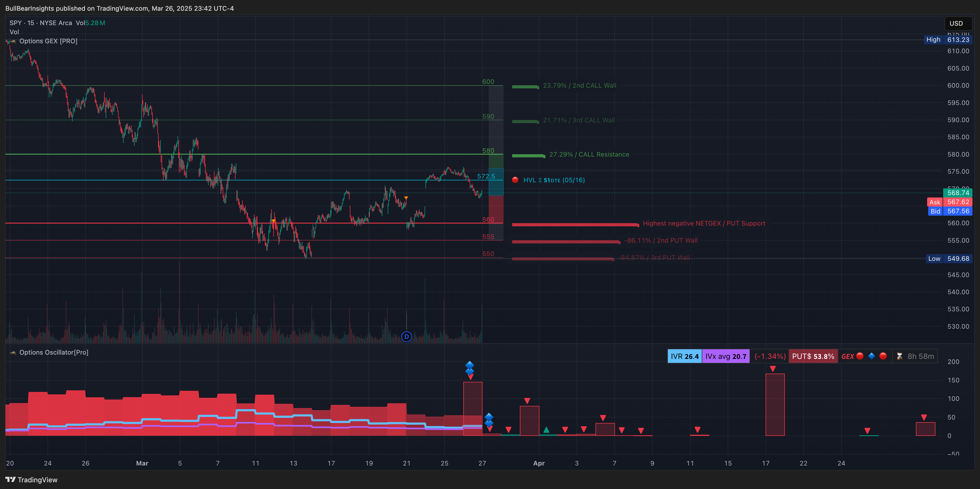The image size is (980, 489).
Task: Click the (-1.34%) change value
Action: coord(770,356)
